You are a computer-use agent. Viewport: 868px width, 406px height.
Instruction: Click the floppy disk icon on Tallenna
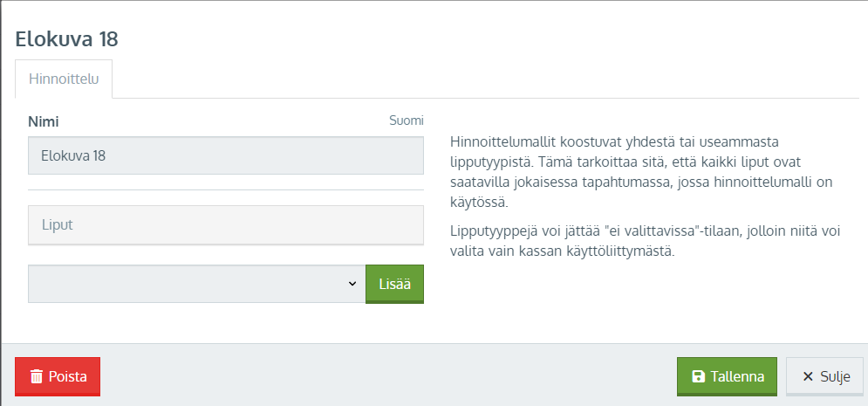[x=698, y=377]
